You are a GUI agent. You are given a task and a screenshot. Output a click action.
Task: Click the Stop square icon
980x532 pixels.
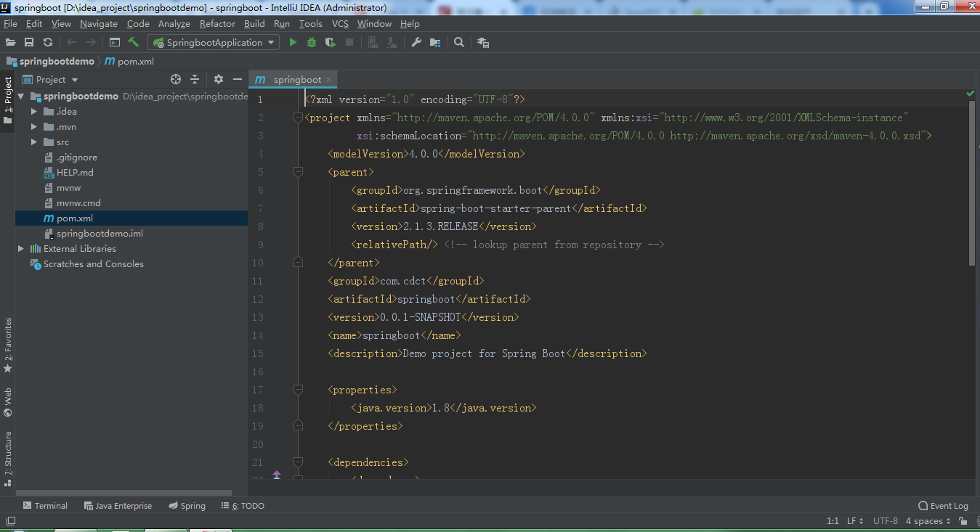(x=349, y=43)
